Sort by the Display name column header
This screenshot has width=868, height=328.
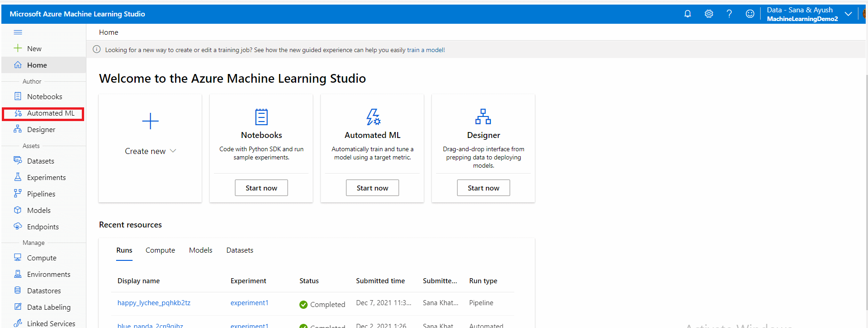[x=138, y=281]
